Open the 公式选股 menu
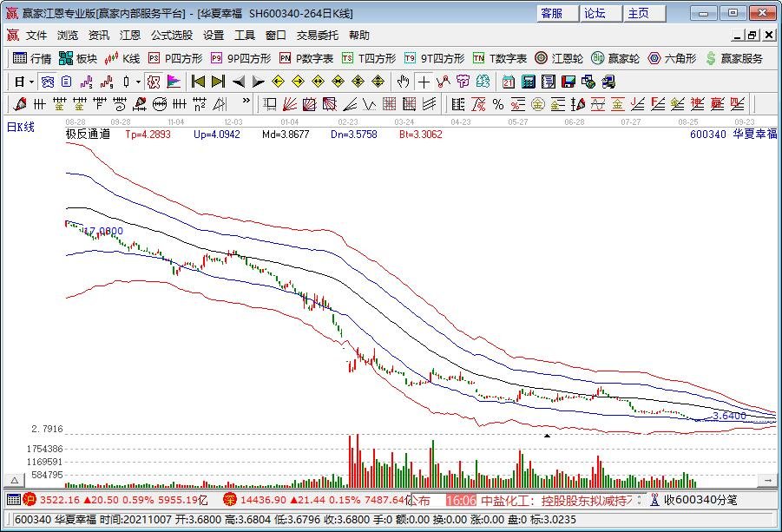The height and width of the screenshot is (532, 782). coord(172,36)
